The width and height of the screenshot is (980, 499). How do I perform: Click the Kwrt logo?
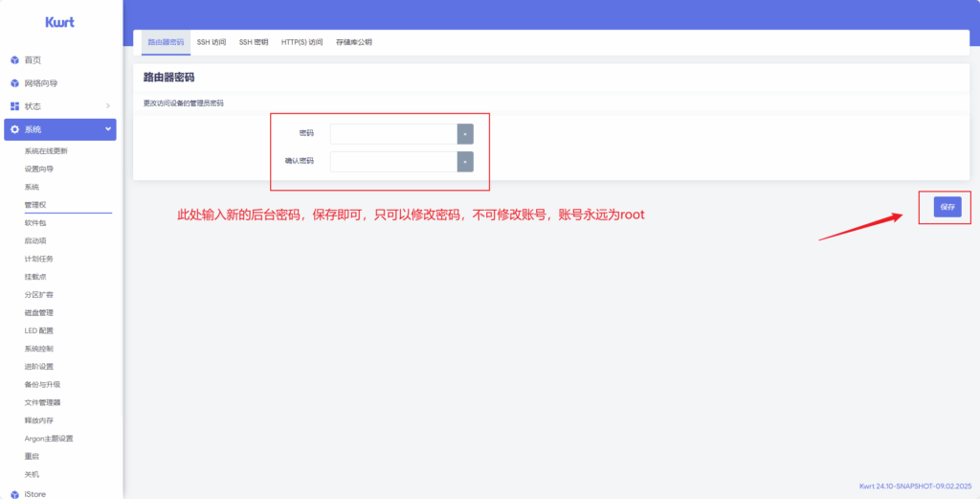[x=59, y=22]
